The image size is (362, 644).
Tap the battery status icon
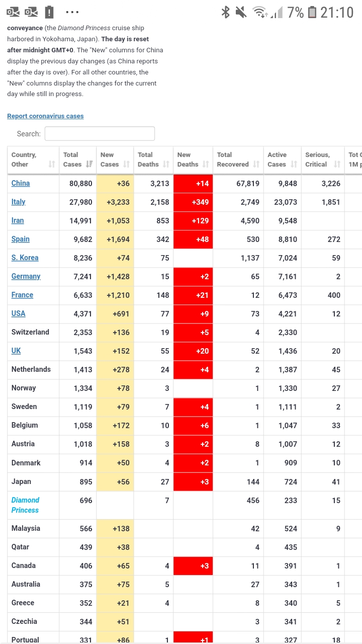click(x=312, y=12)
